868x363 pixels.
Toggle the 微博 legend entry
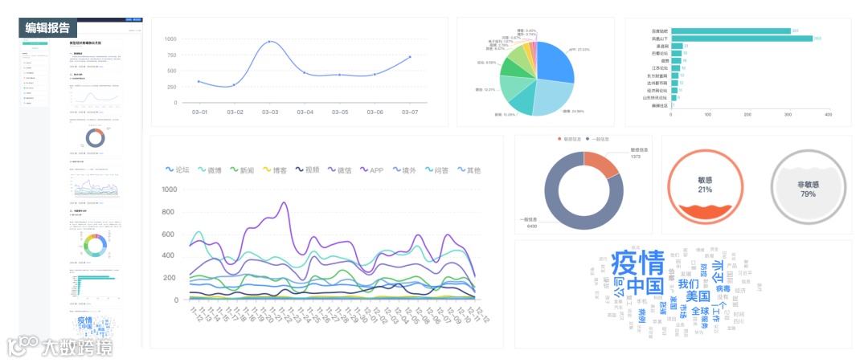[x=211, y=170]
